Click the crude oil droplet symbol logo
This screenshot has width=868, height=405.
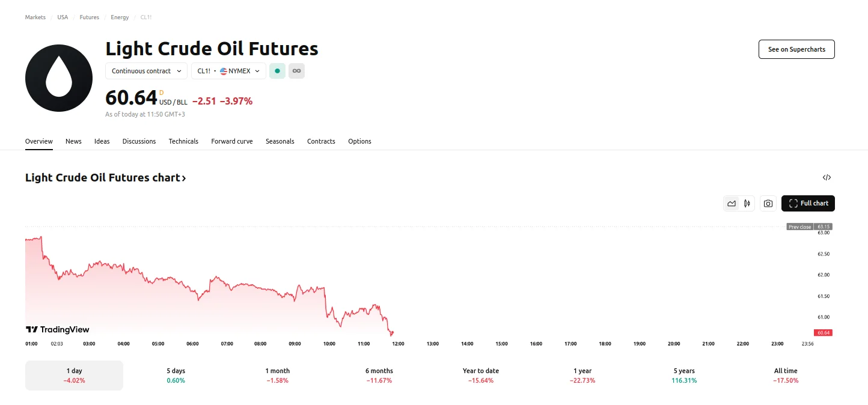tap(58, 78)
